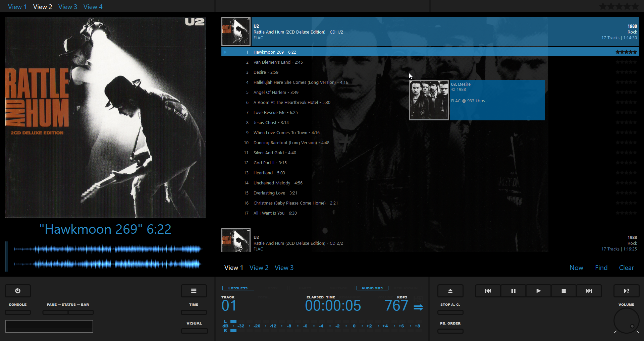This screenshot has height=341, width=644.
Task: Switch to View 1 in top bar
Action: coord(17,7)
